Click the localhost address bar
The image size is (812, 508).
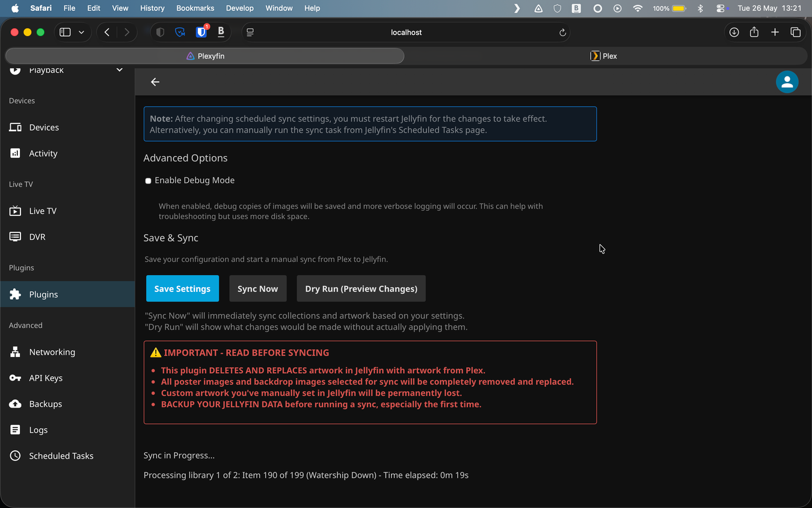(x=406, y=33)
